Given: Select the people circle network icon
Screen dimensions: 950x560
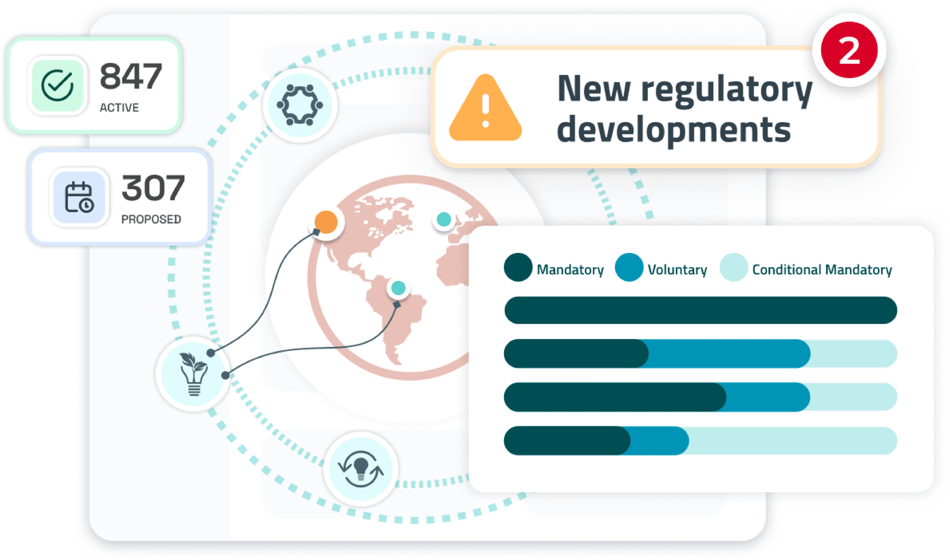Looking at the screenshot, I should click(x=300, y=105).
